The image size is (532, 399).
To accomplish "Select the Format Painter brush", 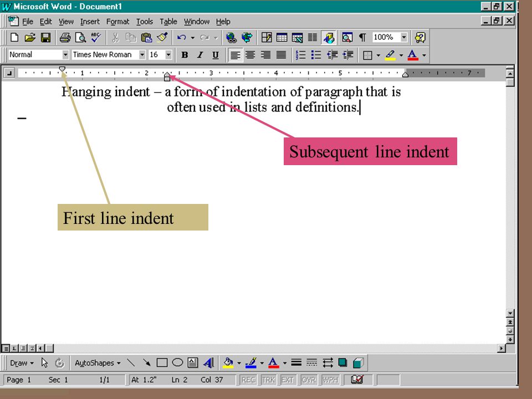I will click(162, 37).
